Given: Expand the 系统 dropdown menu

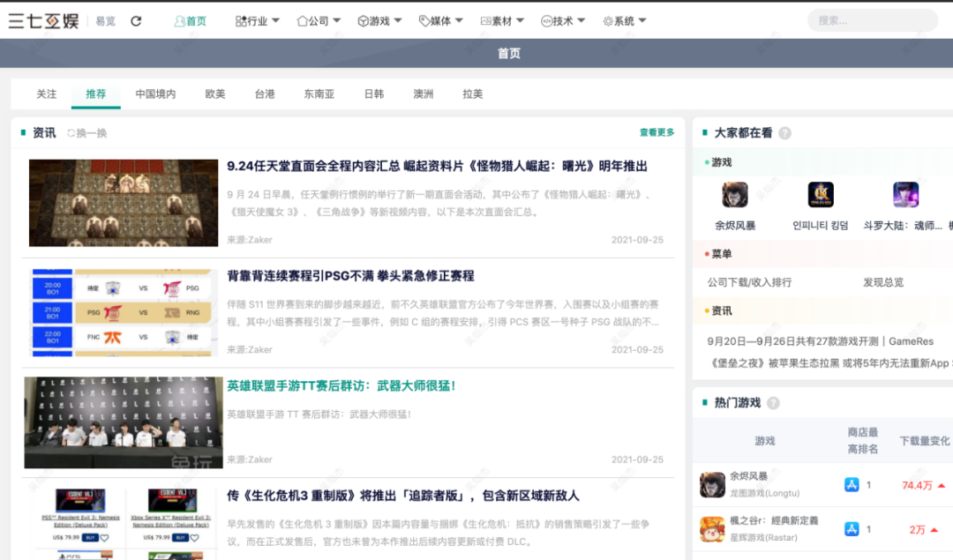Looking at the screenshot, I should 624,20.
